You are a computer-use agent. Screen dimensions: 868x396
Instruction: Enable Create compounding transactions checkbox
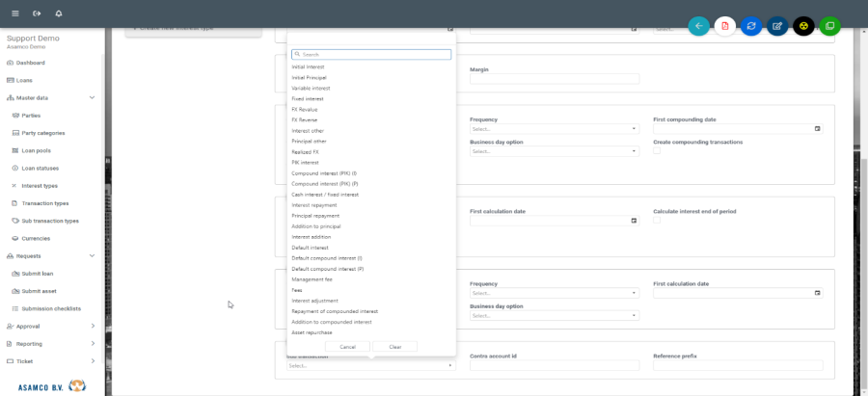pyautogui.click(x=657, y=151)
